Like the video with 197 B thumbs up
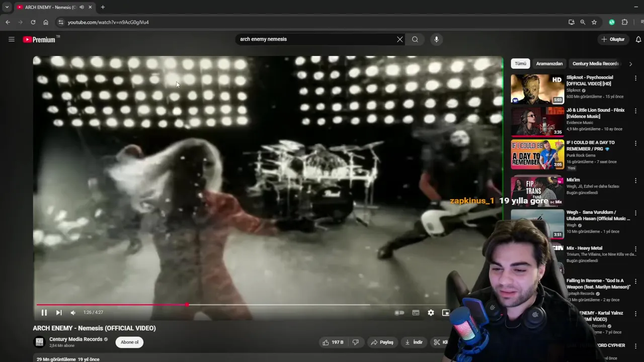 point(333,342)
